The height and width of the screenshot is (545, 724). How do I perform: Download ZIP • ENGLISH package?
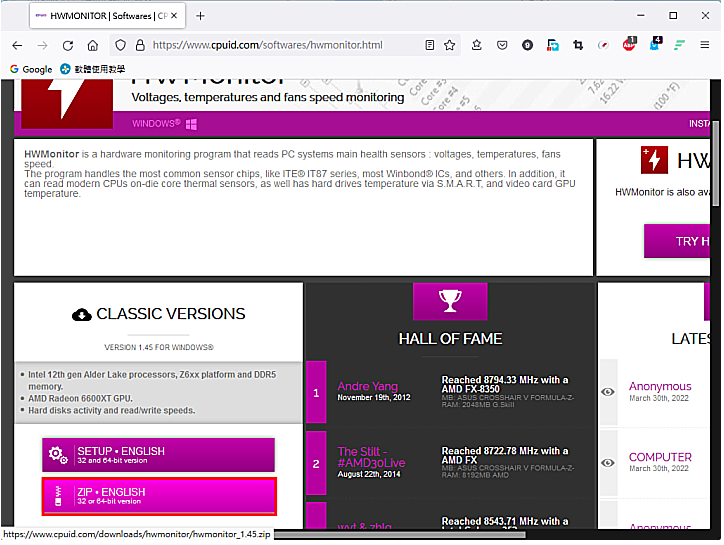[159, 496]
